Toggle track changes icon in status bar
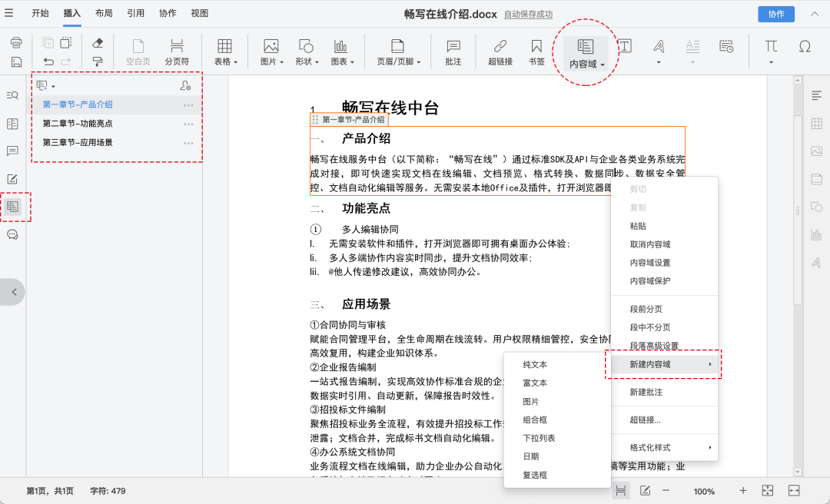The width and height of the screenshot is (830, 504). tap(645, 491)
